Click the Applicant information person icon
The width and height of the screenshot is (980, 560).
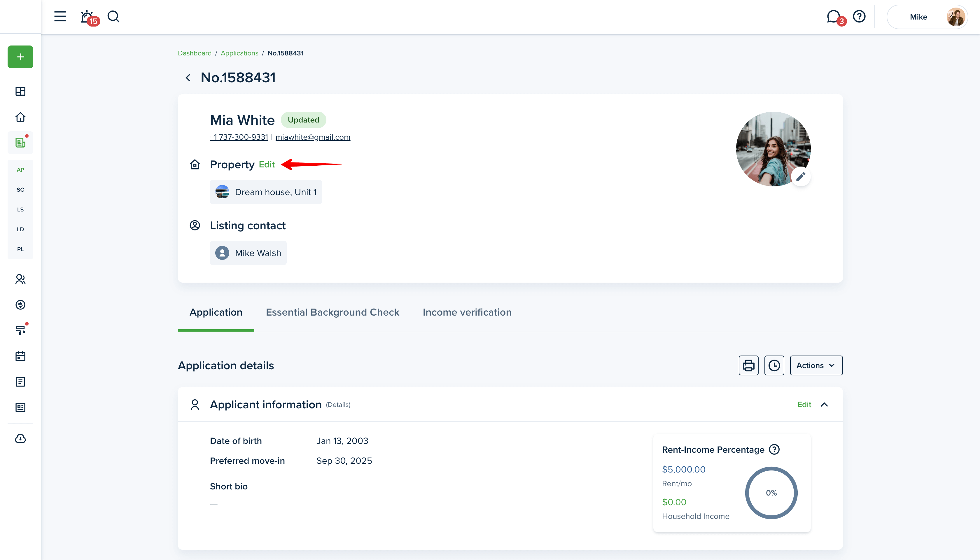click(x=195, y=405)
